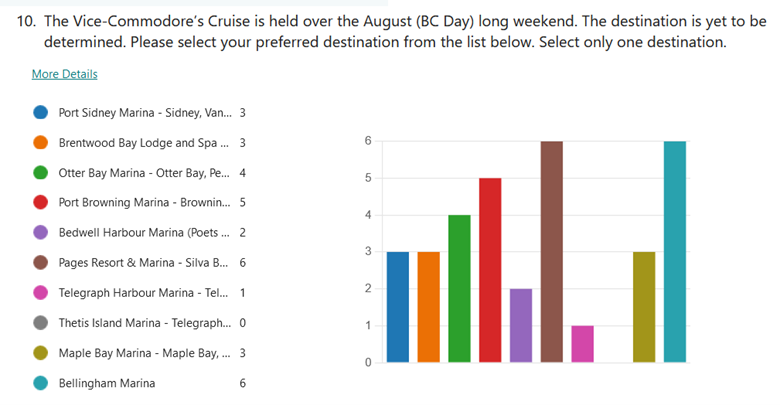Click the purple bar with value two
The width and height of the screenshot is (780, 405).
[x=521, y=325]
